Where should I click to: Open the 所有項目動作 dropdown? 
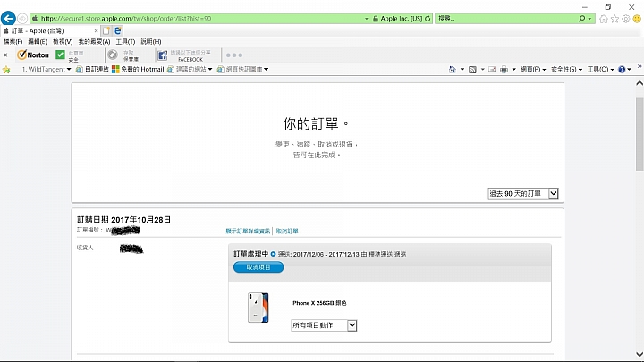coord(324,325)
